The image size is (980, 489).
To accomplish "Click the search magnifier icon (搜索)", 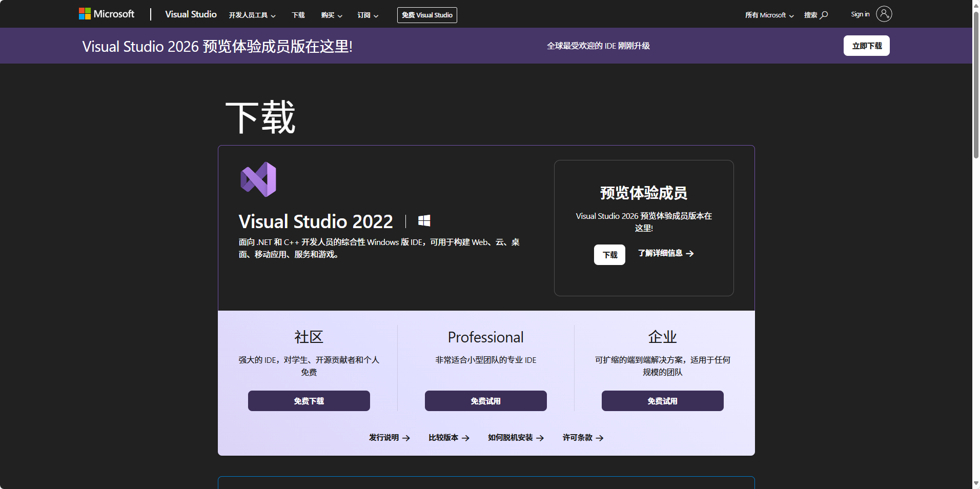I will (x=824, y=15).
